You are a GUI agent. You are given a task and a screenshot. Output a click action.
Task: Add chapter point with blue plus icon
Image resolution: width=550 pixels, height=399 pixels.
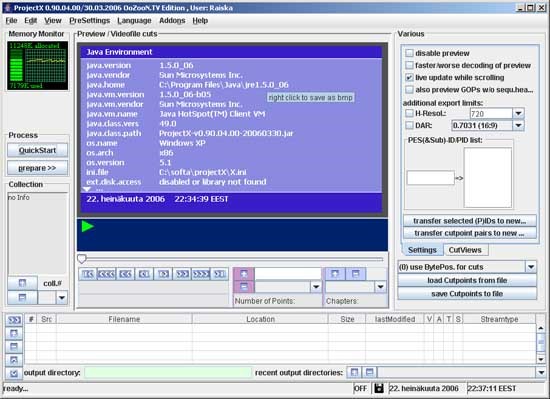pos(335,273)
